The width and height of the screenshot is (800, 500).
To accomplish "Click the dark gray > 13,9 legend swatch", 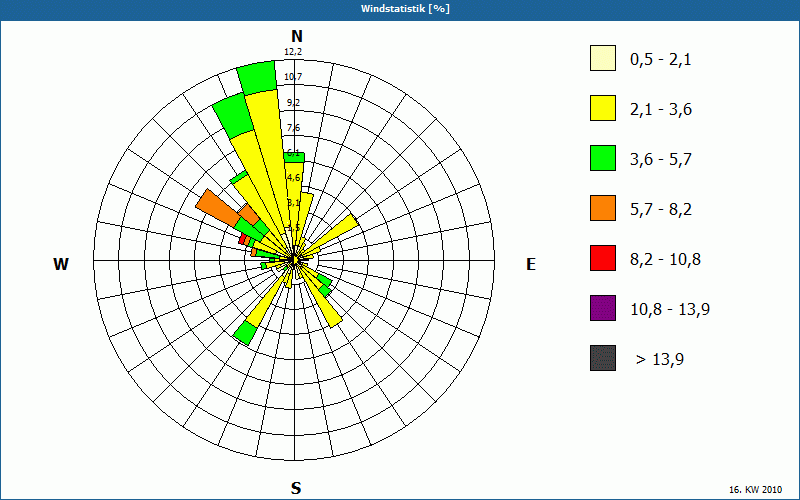I will pos(603,358).
